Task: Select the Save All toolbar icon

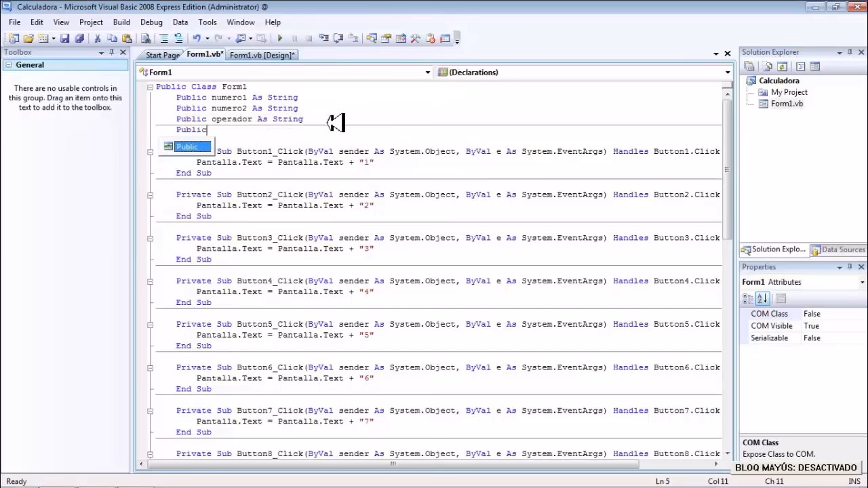Action: pos(80,38)
